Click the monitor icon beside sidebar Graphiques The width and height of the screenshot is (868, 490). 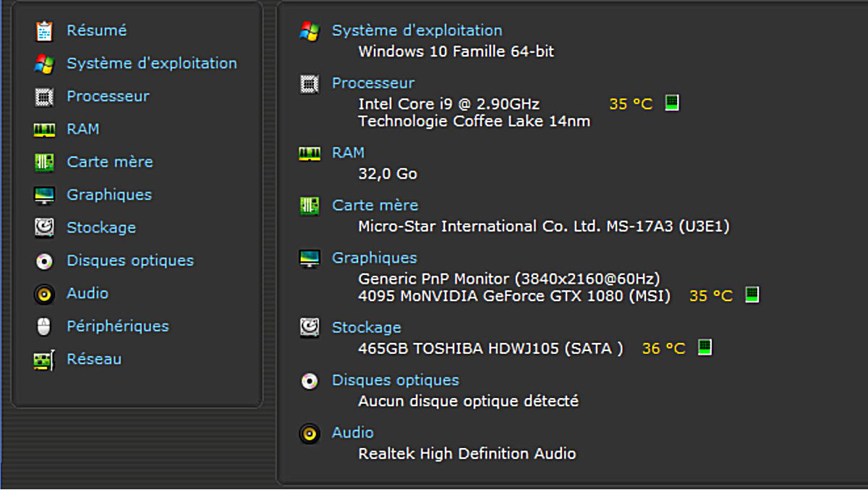[44, 195]
